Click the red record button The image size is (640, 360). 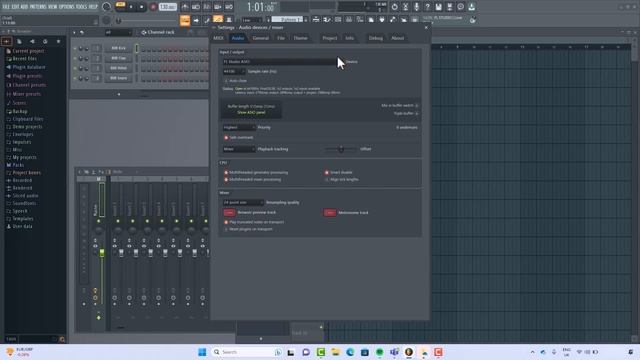tap(153, 7)
